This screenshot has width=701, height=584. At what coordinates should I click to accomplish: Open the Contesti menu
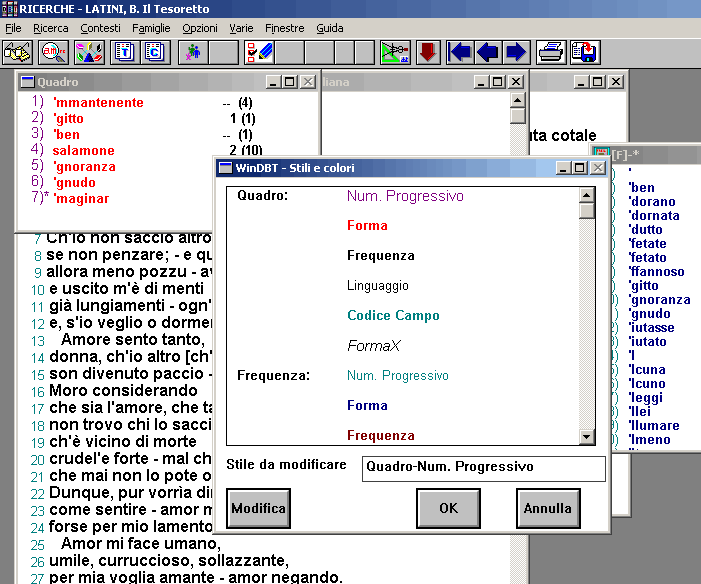coord(101,28)
